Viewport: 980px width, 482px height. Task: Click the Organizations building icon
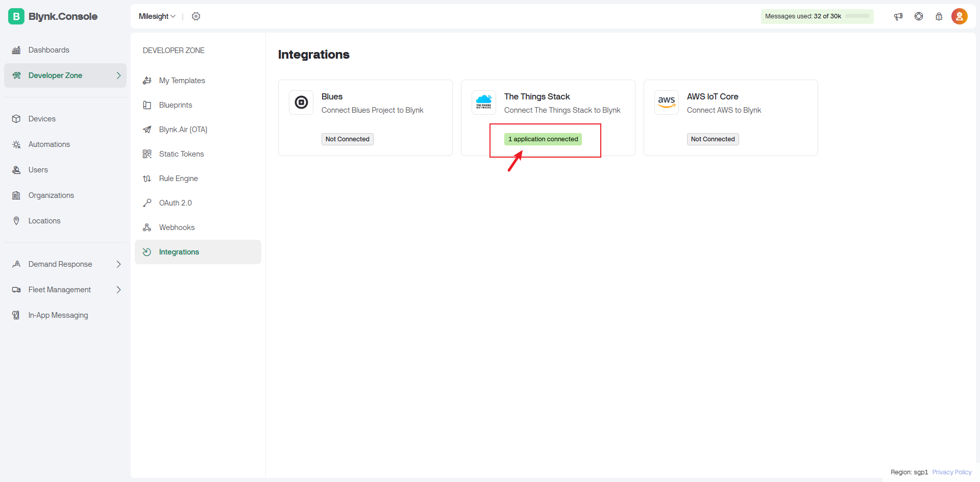click(16, 195)
